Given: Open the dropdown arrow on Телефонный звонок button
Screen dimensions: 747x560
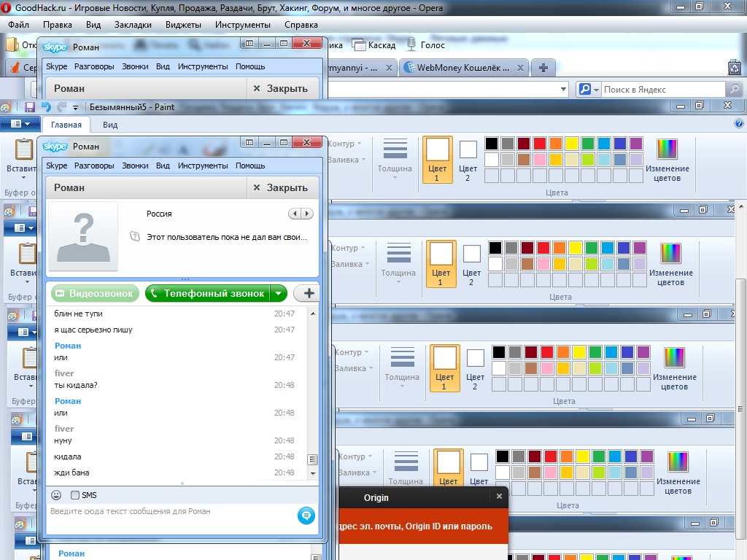Looking at the screenshot, I should point(278,293).
